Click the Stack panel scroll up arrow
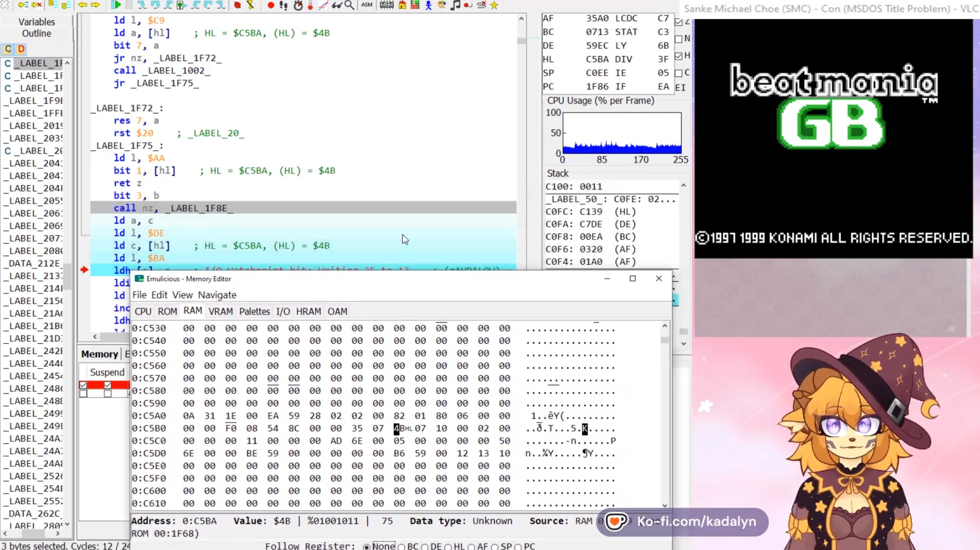The height and width of the screenshot is (550, 980). click(x=683, y=186)
